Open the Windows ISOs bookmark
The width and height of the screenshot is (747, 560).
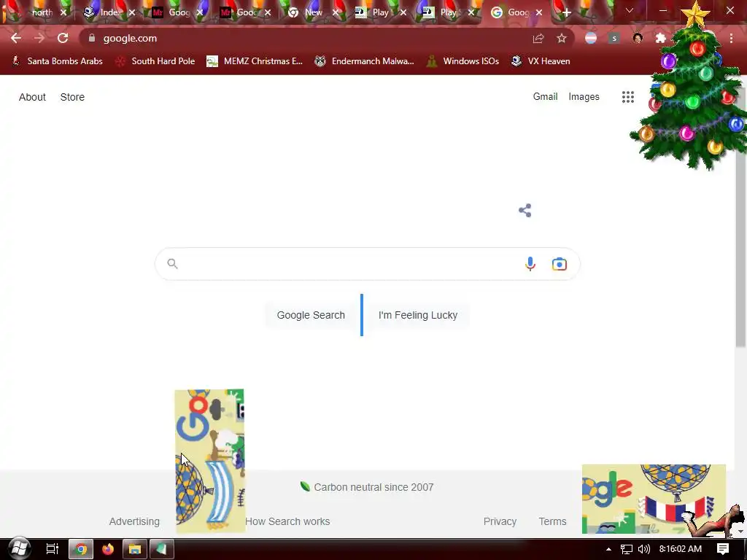pos(462,61)
